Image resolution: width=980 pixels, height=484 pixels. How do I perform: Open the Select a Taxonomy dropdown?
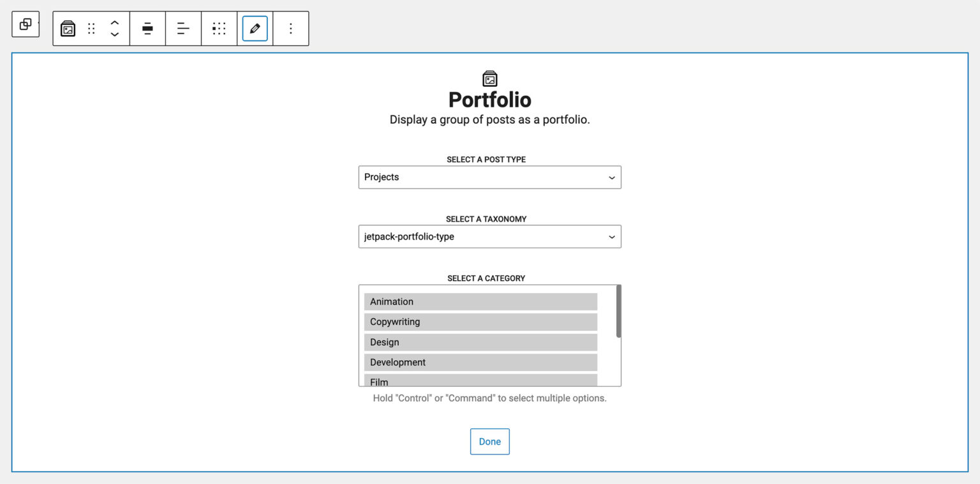[489, 236]
